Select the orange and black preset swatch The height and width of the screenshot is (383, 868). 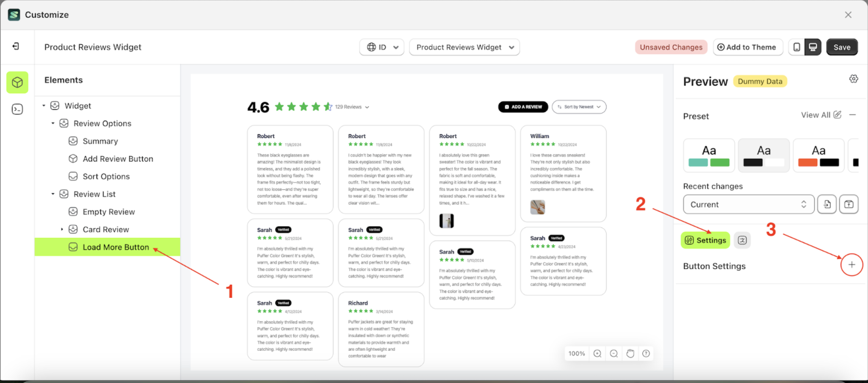click(x=818, y=155)
